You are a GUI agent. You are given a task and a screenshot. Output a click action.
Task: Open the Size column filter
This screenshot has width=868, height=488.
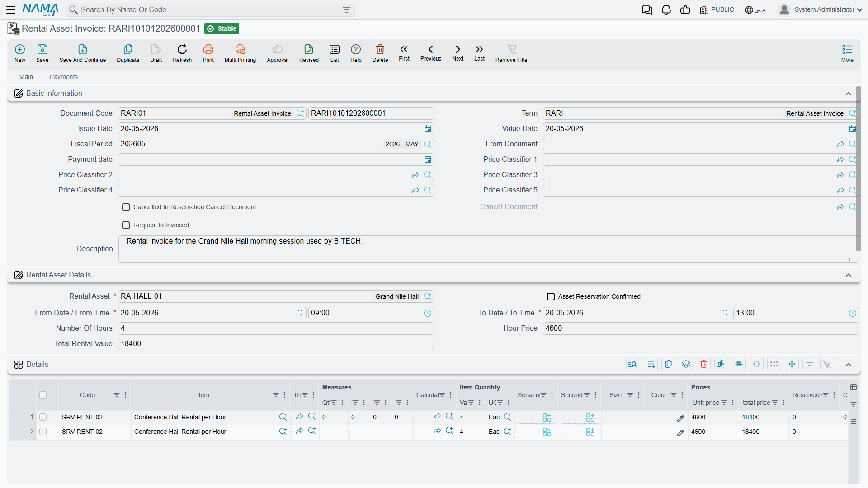[630, 395]
